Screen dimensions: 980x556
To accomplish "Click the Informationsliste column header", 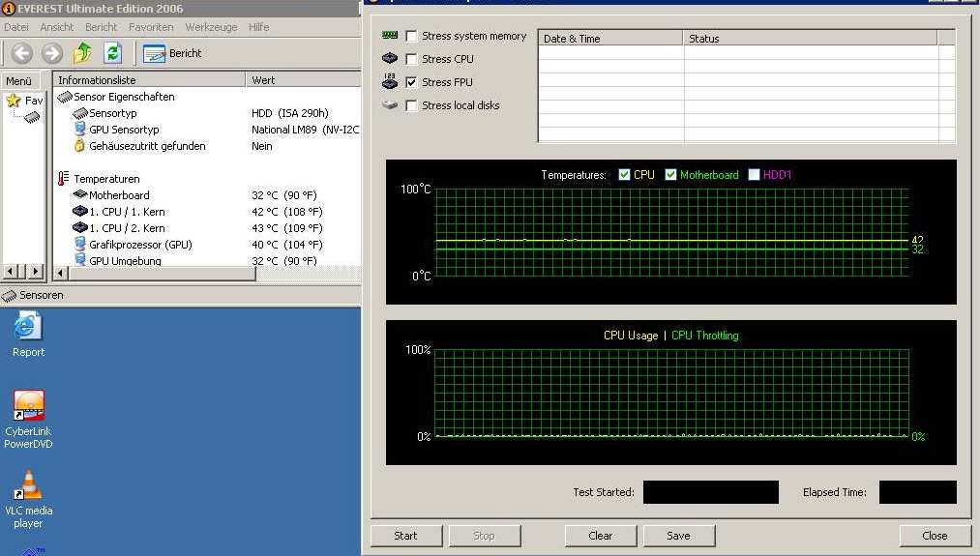I will 149,80.
